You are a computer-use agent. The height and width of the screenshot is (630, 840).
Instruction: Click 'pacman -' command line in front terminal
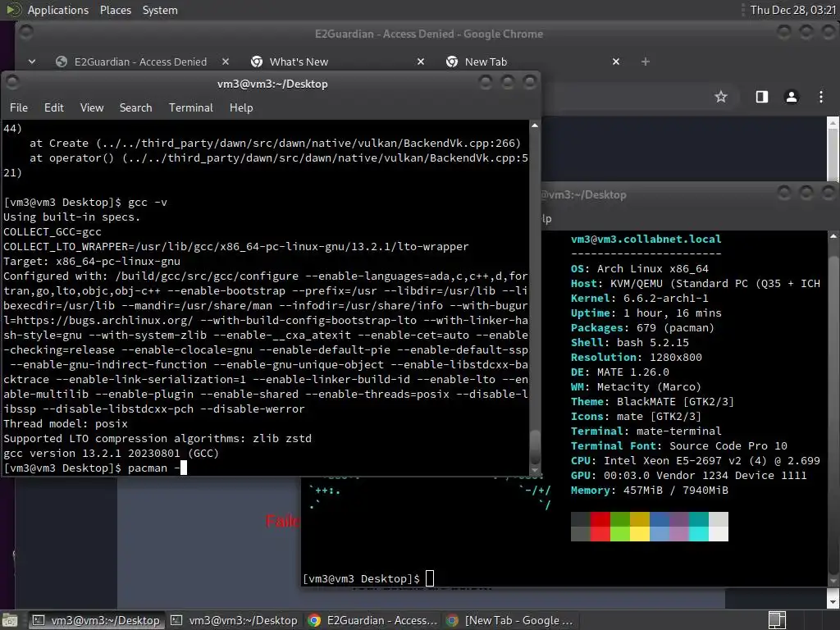(95, 468)
